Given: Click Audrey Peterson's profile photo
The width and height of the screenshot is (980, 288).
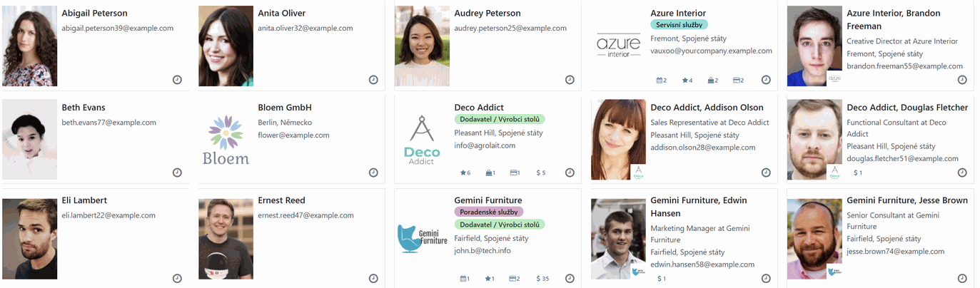Looking at the screenshot, I should 421,46.
